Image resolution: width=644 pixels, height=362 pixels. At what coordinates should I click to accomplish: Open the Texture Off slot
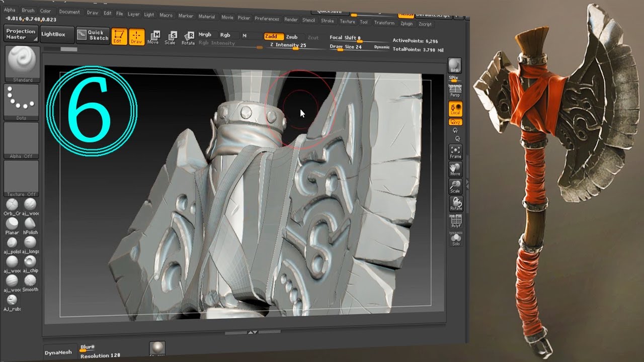point(21,178)
